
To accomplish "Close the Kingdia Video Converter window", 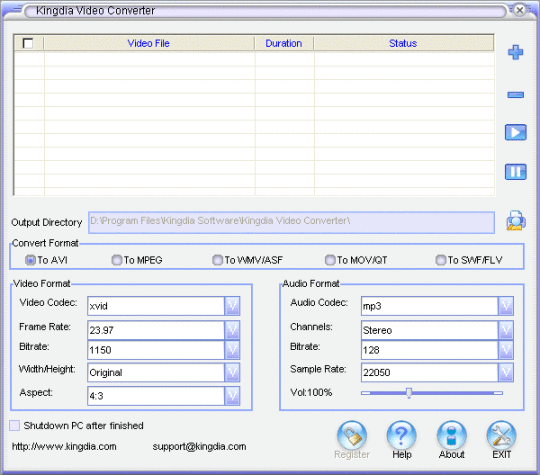I will point(520,10).
